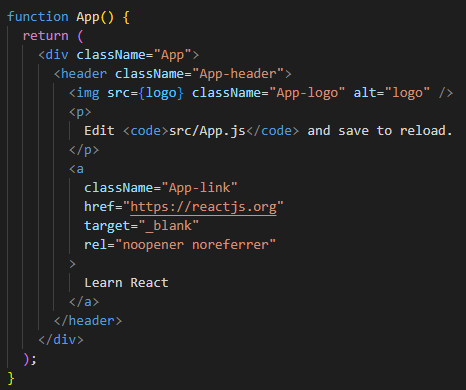466x390 pixels.
Task: Click the 'return' keyword
Action: point(45,36)
